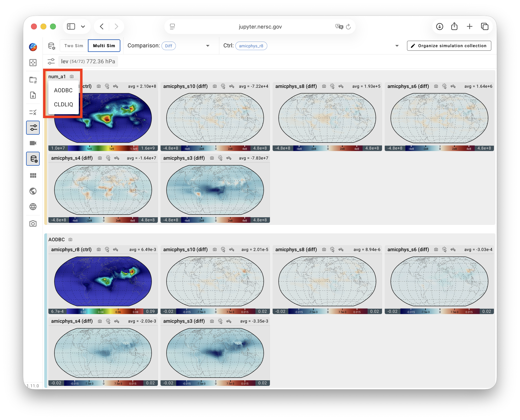The width and height of the screenshot is (520, 420).
Task: Open a new browser tab with plus icon
Action: click(470, 26)
